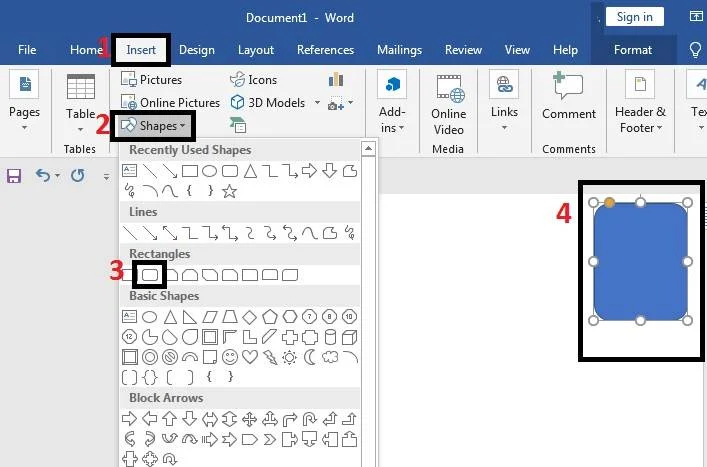Pick the heart shape in Basic Shapes
The width and height of the screenshot is (707, 467).
249,357
